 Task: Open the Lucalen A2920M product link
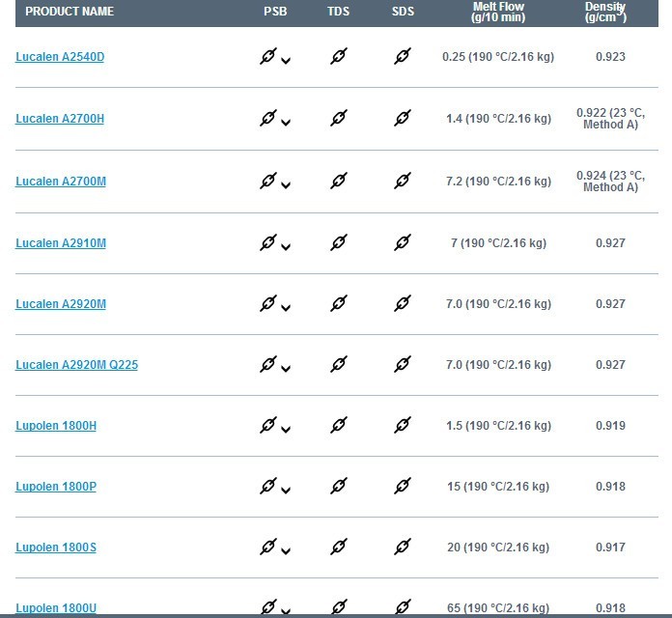pos(61,304)
